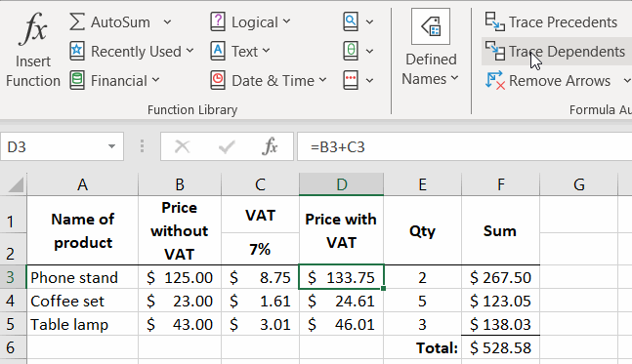This screenshot has height=364, width=632.
Task: Select column D header
Action: point(341,184)
